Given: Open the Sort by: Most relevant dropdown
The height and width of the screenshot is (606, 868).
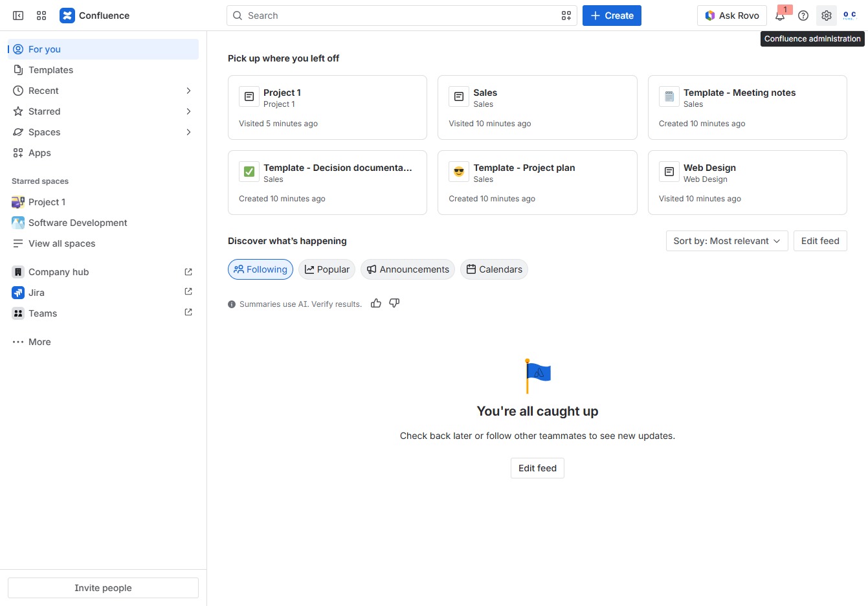Looking at the screenshot, I should [x=727, y=241].
